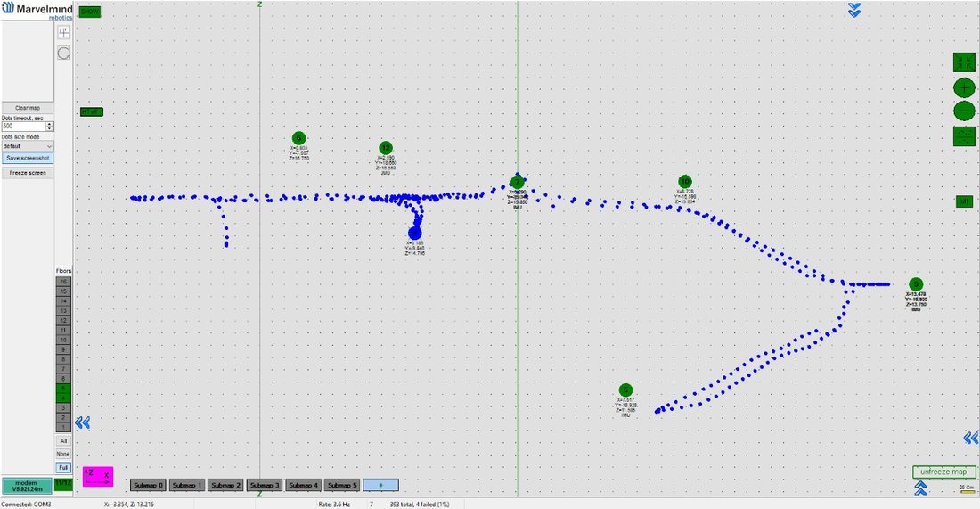Select stationary beacon 9 on the map
This screenshot has height=509, width=980.
point(916,284)
